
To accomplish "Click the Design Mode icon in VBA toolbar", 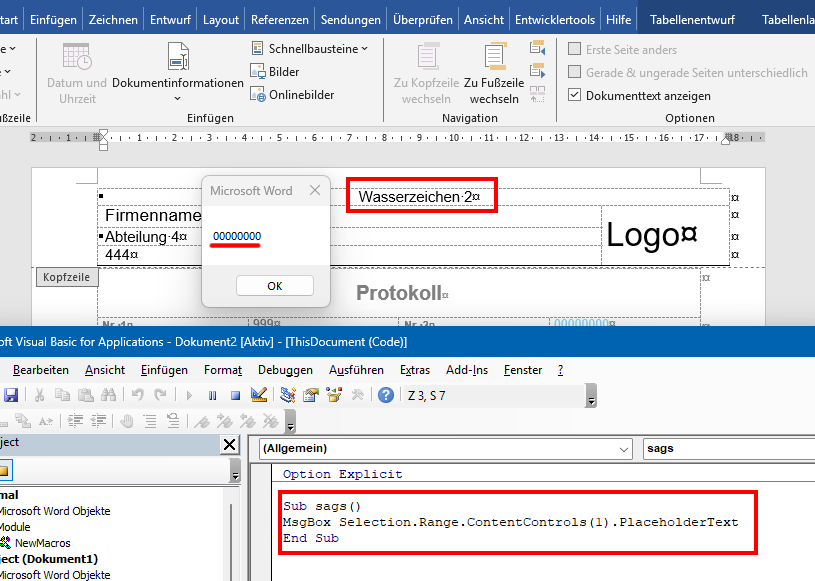I will coord(260,395).
